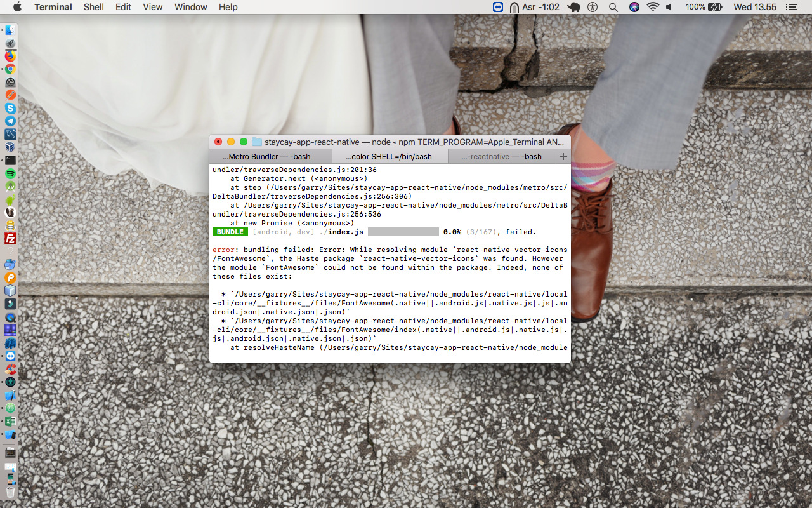This screenshot has width=812, height=508.
Task: Switch to the reactnative bash tab
Action: (502, 156)
